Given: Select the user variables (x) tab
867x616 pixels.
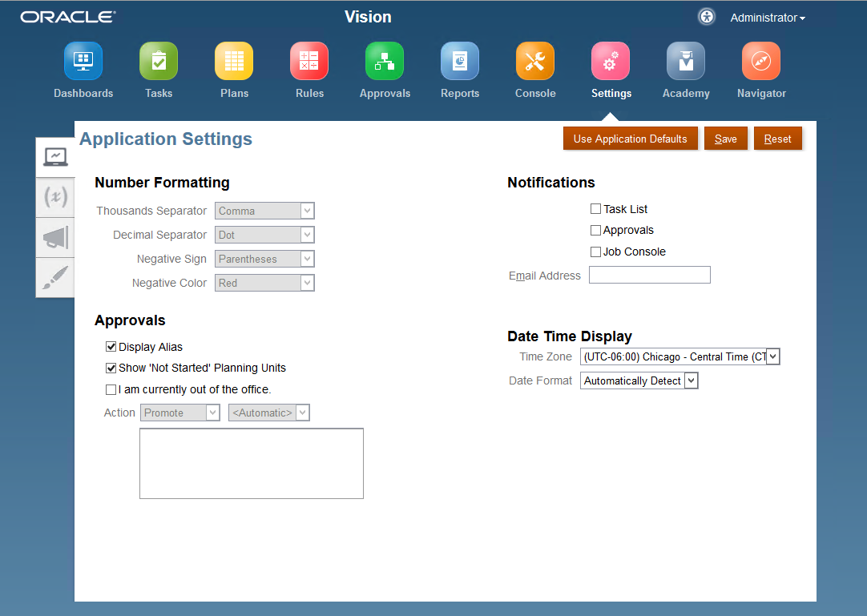Looking at the screenshot, I should (55, 197).
